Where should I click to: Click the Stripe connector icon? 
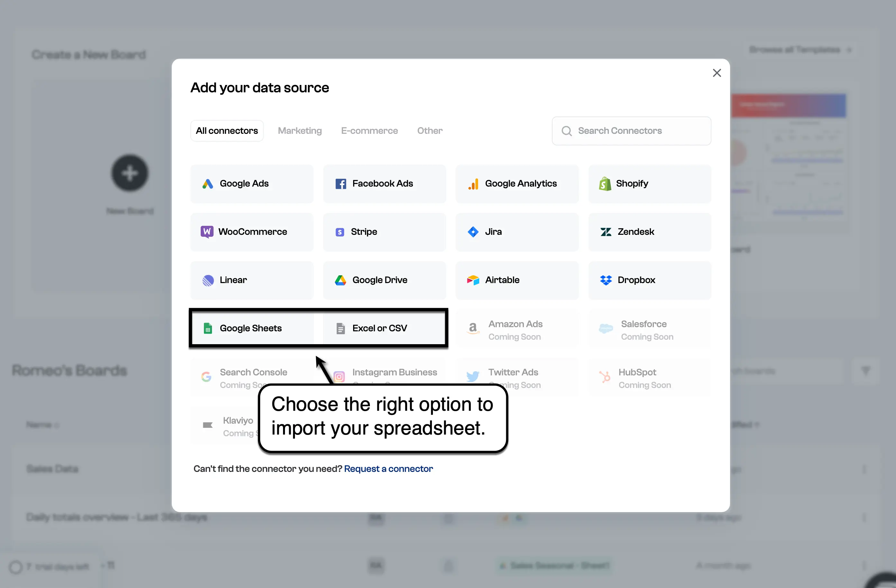tap(340, 232)
